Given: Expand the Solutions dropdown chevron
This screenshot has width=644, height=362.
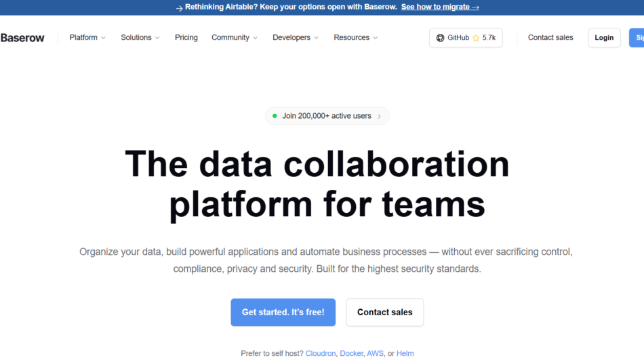Looking at the screenshot, I should click(x=157, y=38).
